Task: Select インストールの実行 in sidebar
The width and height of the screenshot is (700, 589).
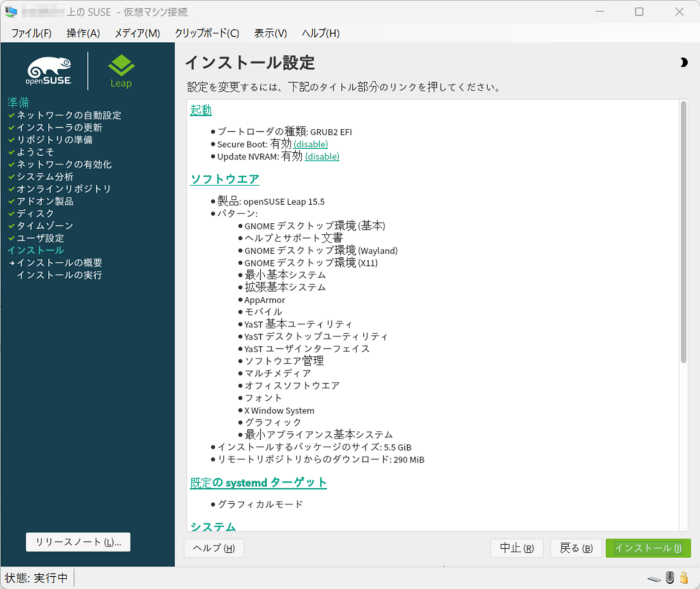Action: tap(59, 275)
